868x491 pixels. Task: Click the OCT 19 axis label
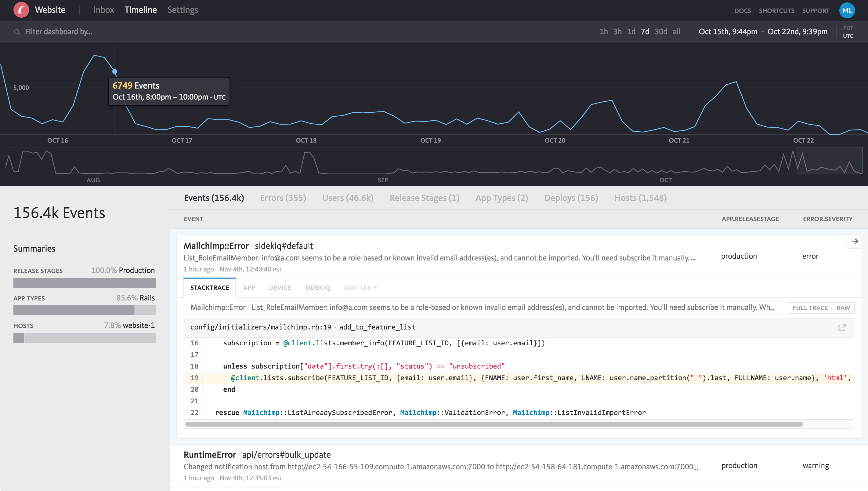[x=430, y=140]
